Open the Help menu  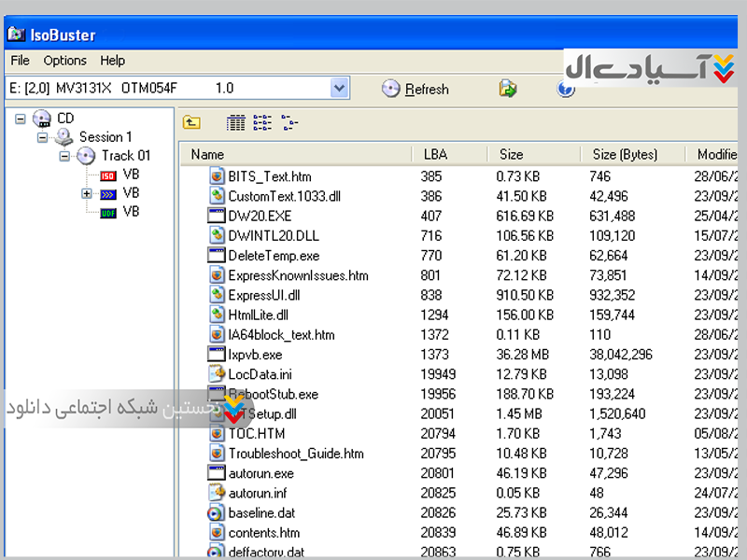(112, 61)
